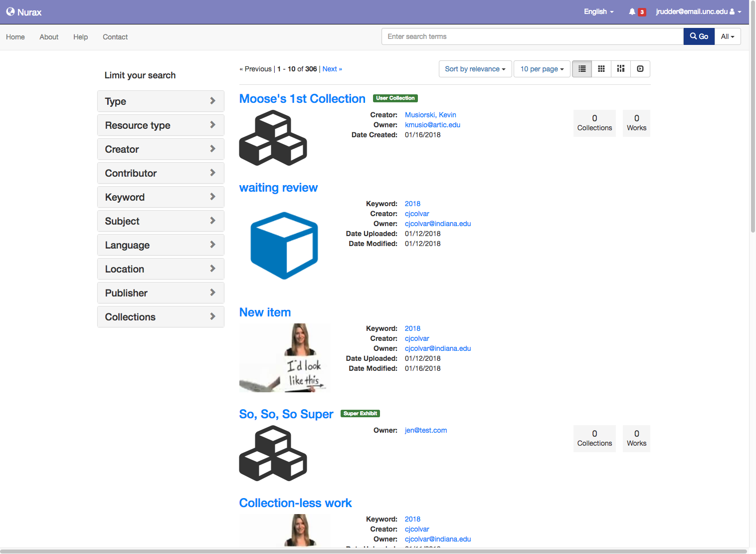Click So, So, So Super cubes icon
The height and width of the screenshot is (554, 756).
point(273,453)
